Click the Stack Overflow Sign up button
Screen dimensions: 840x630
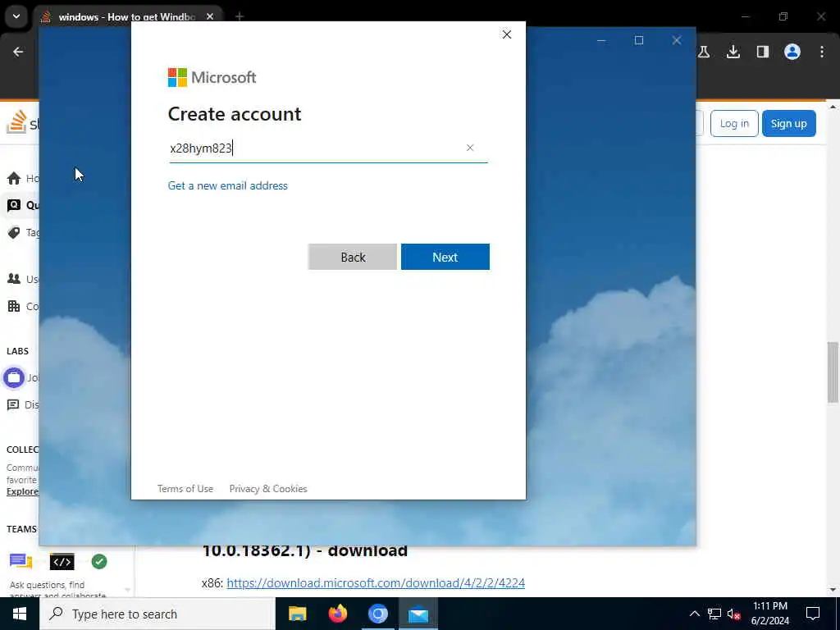788,123
